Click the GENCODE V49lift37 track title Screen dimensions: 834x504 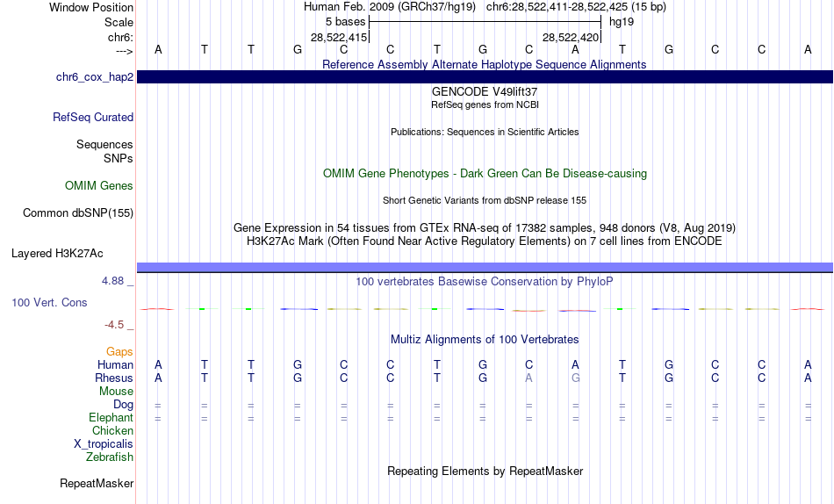(485, 91)
